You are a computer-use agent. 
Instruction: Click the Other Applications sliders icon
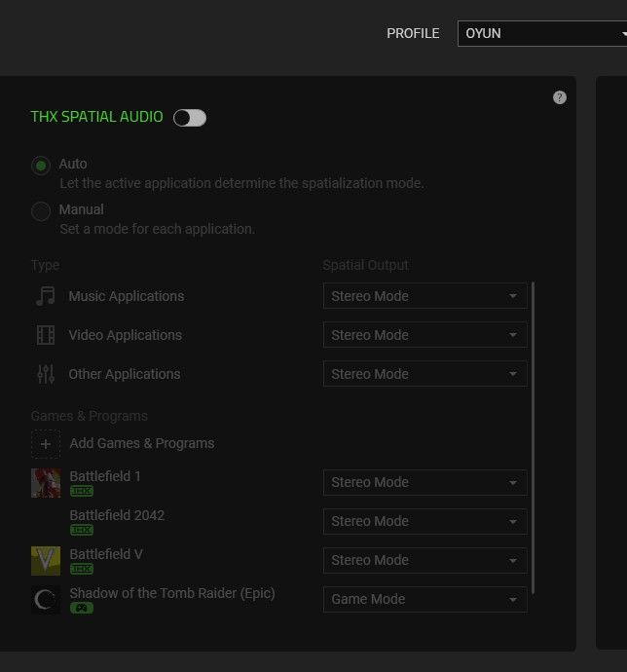coord(46,374)
